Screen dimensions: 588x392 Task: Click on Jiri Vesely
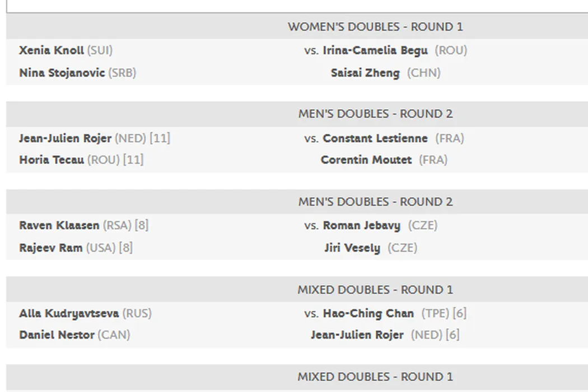352,248
